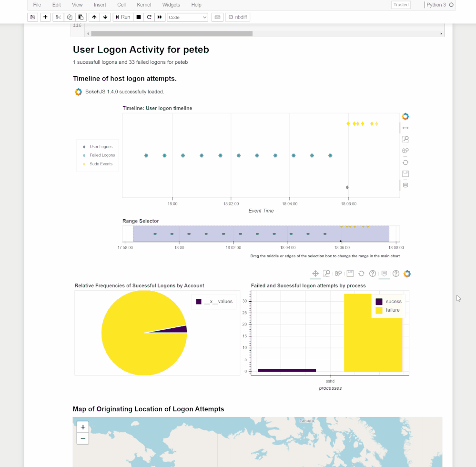Screen dimensions: 476x467
Task: Toggle User Logons legend entry
Action: (x=98, y=147)
